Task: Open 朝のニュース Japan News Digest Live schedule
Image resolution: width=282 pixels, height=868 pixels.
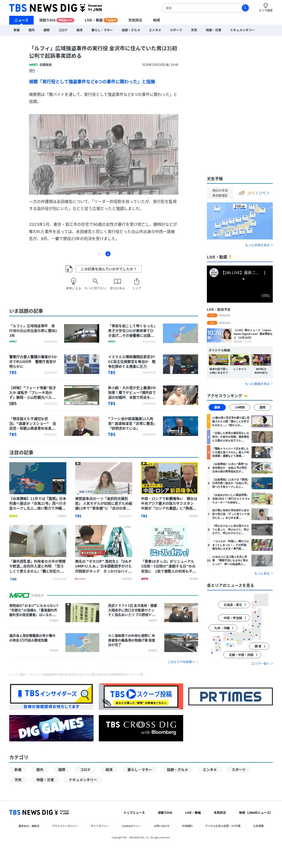Action: [239, 335]
